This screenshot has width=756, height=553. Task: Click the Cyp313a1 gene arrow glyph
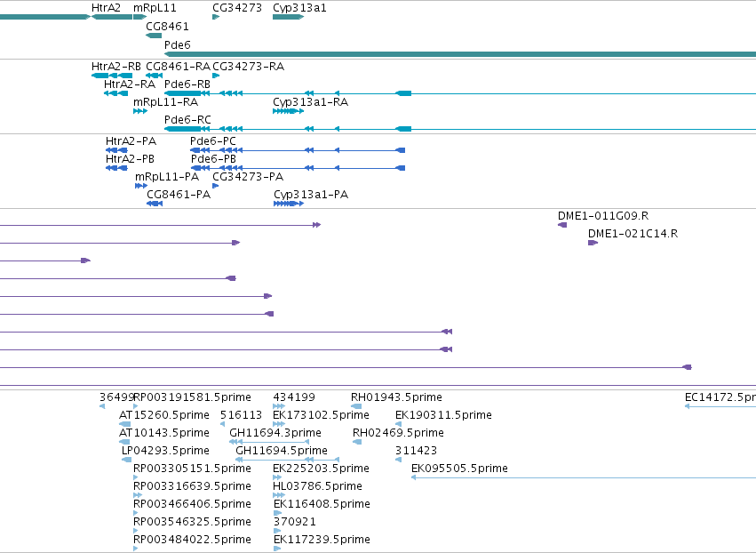click(x=289, y=17)
